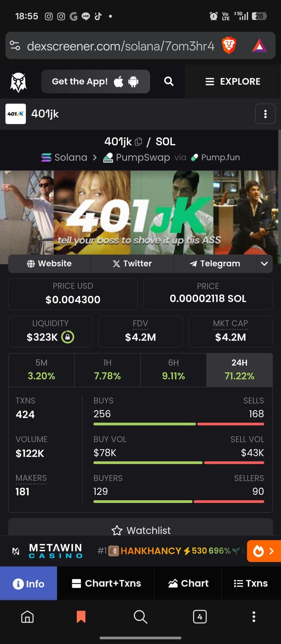281x644 pixels.
Task: Tap the Brave shield icon
Action: click(229, 45)
